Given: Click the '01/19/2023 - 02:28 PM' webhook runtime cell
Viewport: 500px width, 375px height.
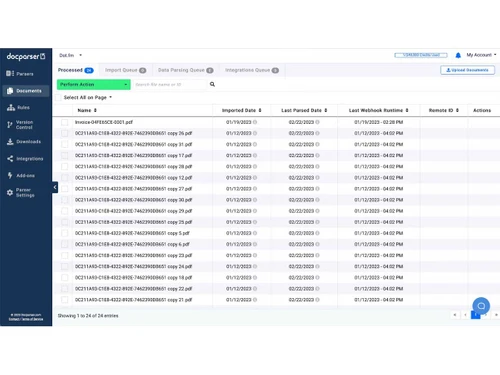Looking at the screenshot, I should point(379,122).
